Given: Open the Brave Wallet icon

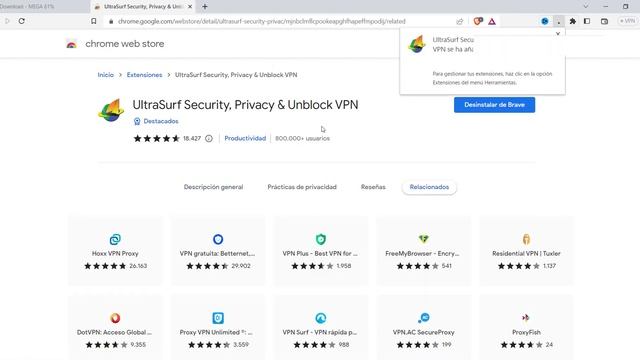Looking at the screenshot, I should pyautogui.click(x=604, y=21).
